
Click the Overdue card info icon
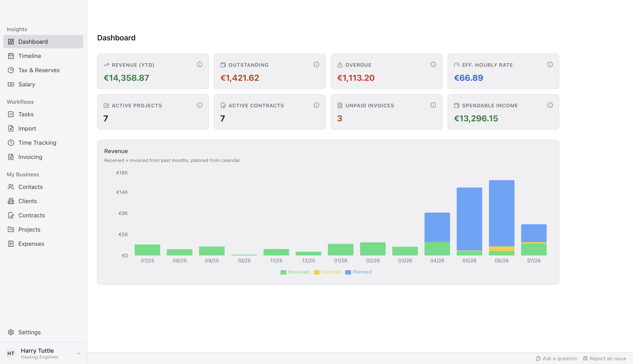tap(433, 64)
